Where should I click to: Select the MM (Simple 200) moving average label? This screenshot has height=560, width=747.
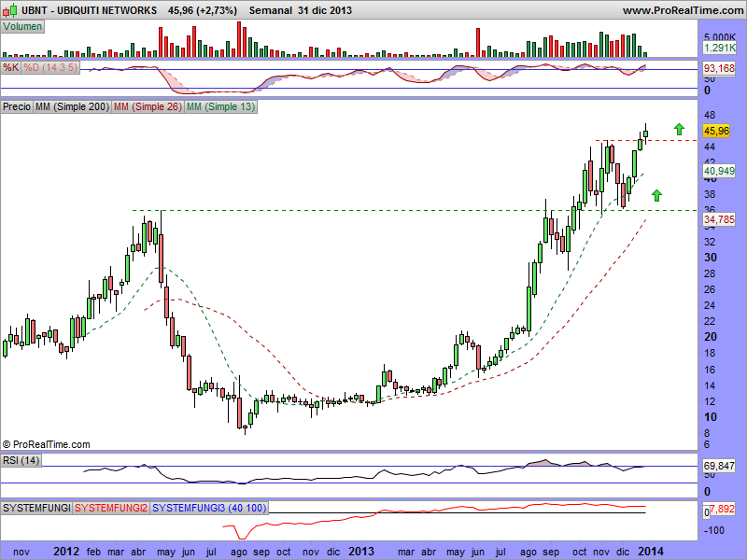72,106
